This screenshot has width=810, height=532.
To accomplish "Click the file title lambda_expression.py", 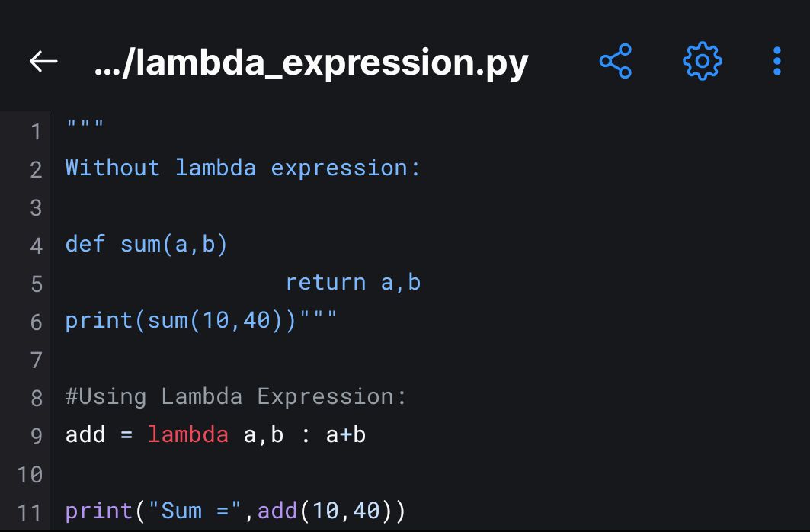I will (x=311, y=63).
